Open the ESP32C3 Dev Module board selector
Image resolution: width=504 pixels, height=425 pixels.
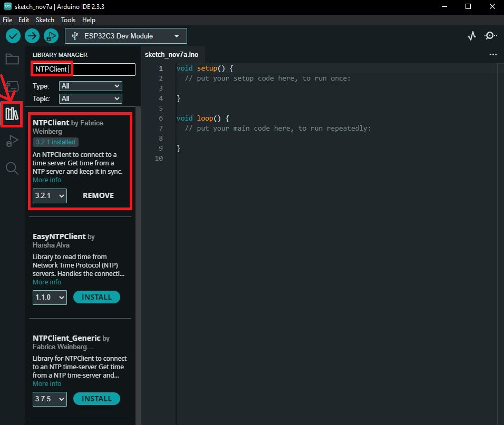click(x=125, y=36)
